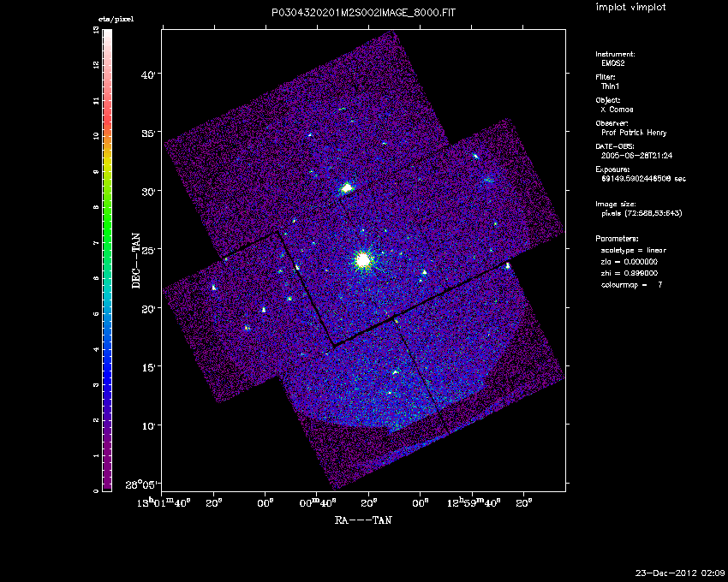Click colorbar tick value 0
Image resolution: width=728 pixels, height=582 pixels.
(96, 491)
